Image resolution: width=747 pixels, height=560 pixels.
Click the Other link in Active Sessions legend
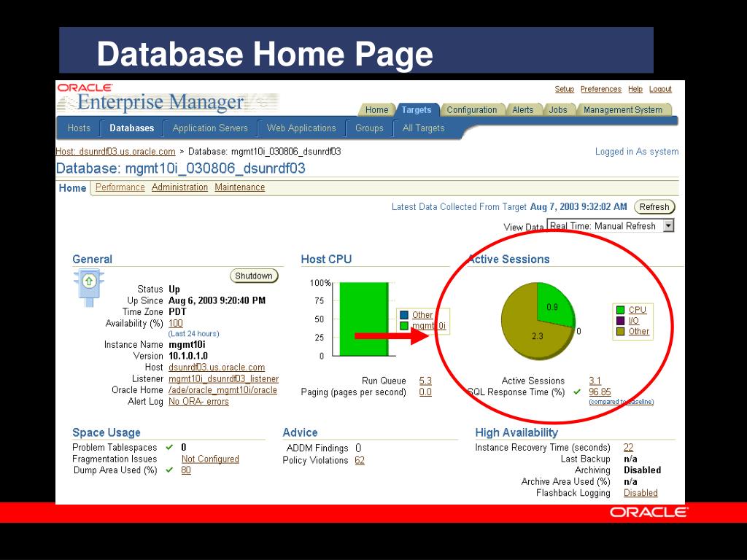[x=639, y=332]
